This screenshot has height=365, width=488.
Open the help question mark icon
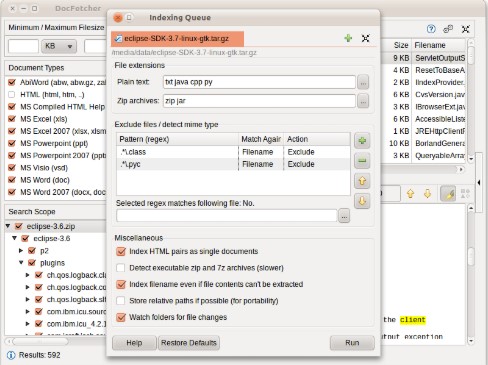pyautogui.click(x=431, y=29)
